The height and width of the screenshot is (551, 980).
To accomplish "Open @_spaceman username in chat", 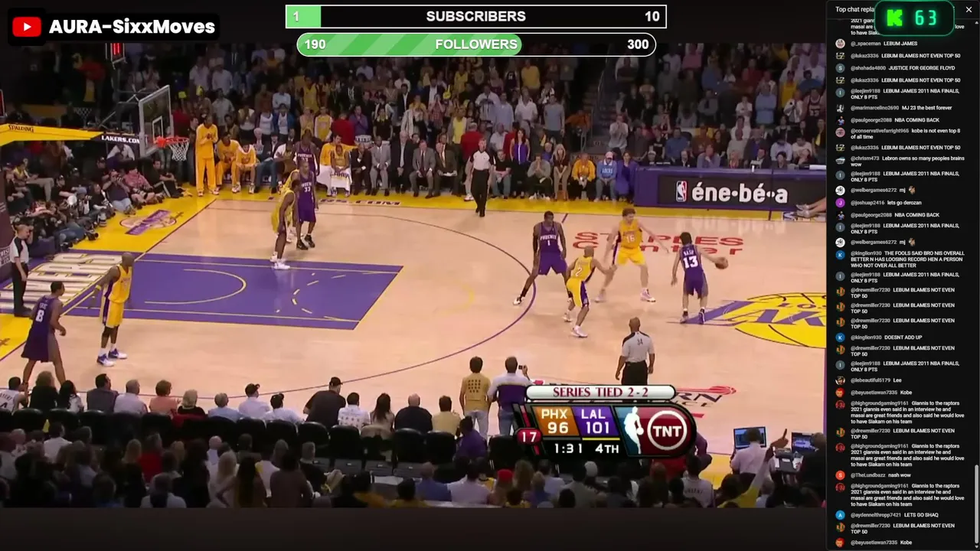I will 865,44.
